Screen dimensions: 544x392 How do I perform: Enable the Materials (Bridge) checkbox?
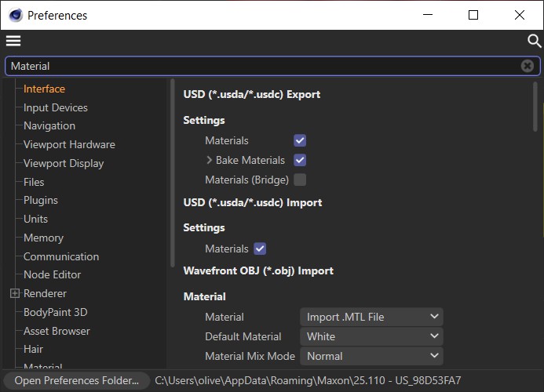pyautogui.click(x=300, y=180)
